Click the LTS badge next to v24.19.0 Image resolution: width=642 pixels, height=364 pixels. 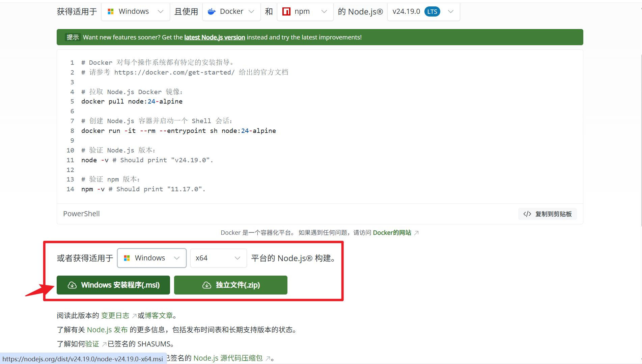(432, 12)
